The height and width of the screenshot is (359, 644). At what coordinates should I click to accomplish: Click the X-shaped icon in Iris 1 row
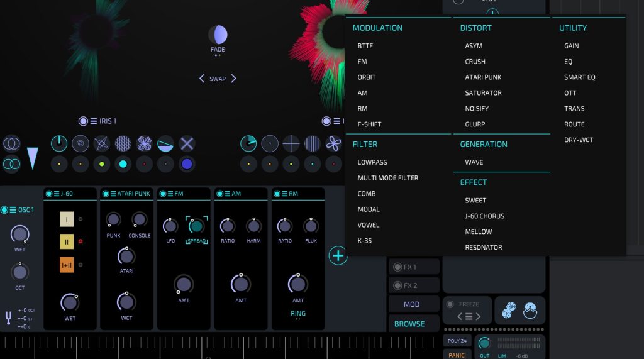coord(187,144)
